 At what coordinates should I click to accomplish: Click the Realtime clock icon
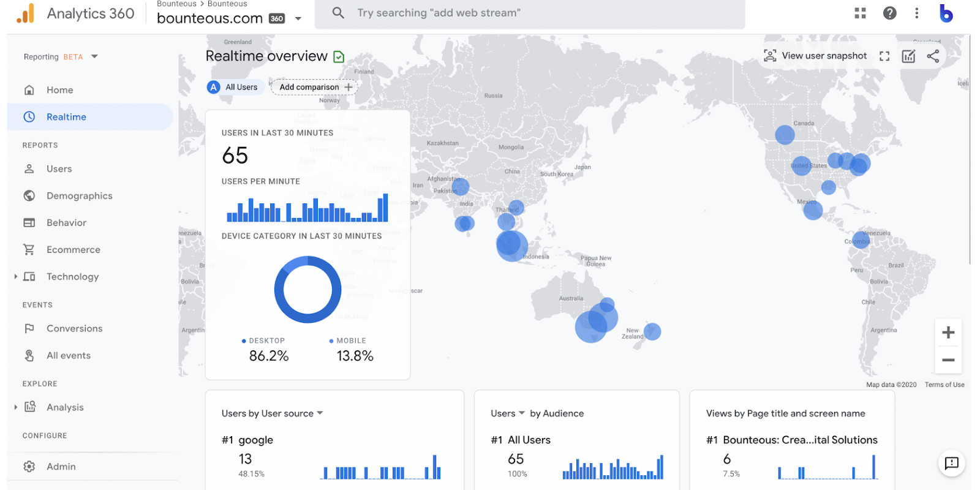(x=29, y=117)
